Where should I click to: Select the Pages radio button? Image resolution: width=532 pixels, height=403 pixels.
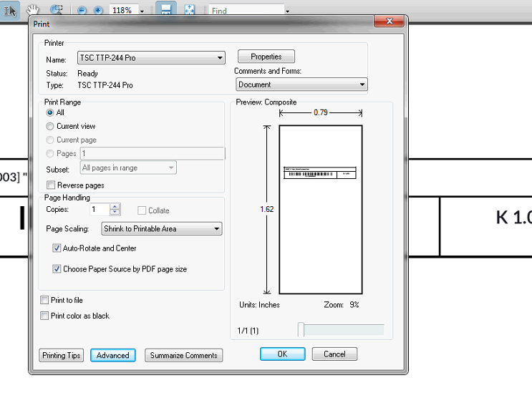[50, 153]
